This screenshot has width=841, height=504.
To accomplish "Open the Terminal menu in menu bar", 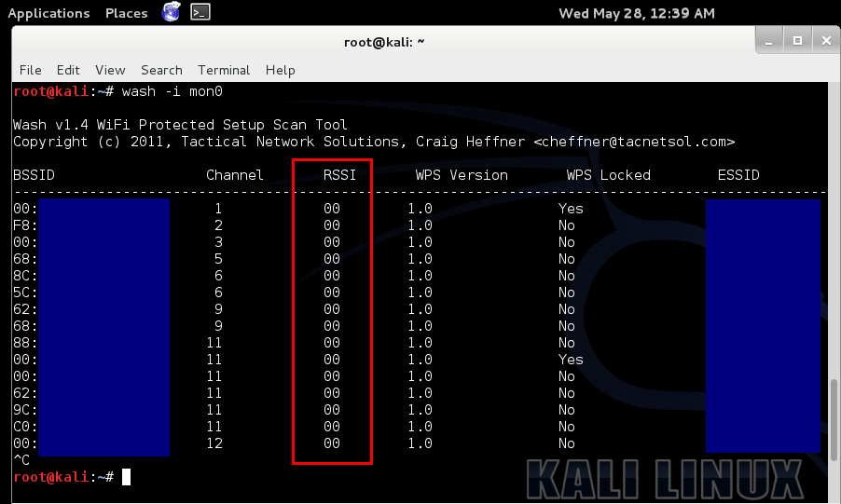I will point(224,70).
